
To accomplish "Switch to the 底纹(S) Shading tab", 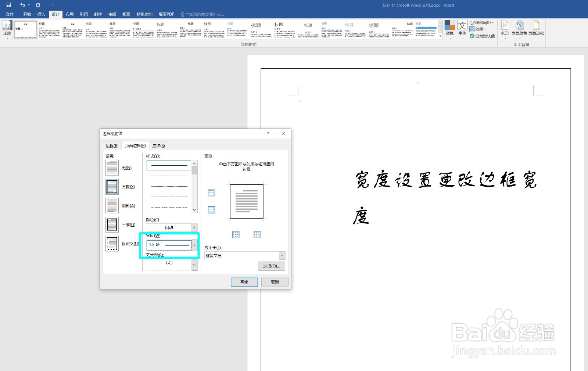I will point(158,145).
